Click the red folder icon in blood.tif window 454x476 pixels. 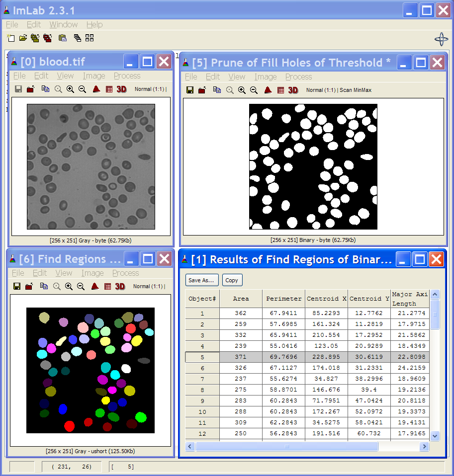pyautogui.click(x=30, y=89)
